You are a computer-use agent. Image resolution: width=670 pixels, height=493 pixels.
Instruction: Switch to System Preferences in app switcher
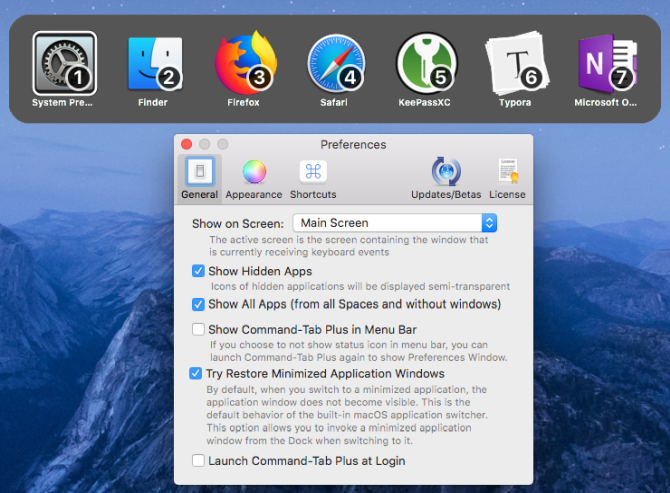[64, 64]
